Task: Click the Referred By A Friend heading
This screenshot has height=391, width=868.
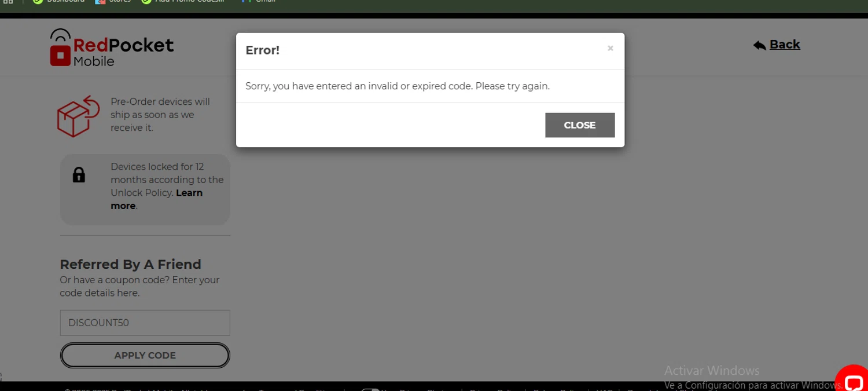Action: 131,264
